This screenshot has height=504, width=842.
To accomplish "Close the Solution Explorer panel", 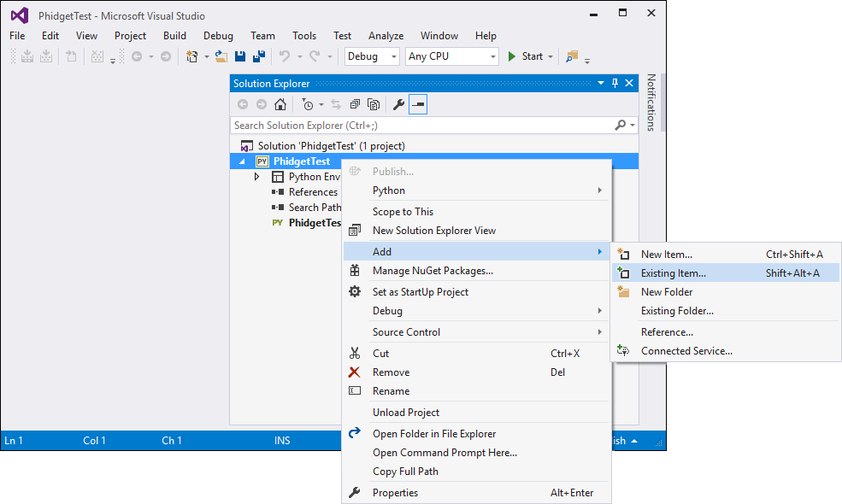I will tap(629, 83).
